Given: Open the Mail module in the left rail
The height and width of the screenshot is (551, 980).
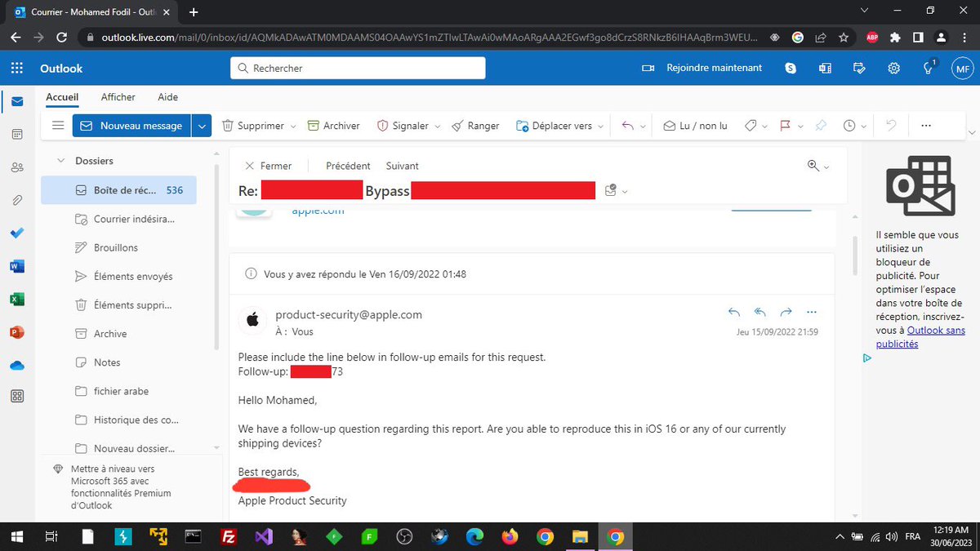Looking at the screenshot, I should (16, 101).
